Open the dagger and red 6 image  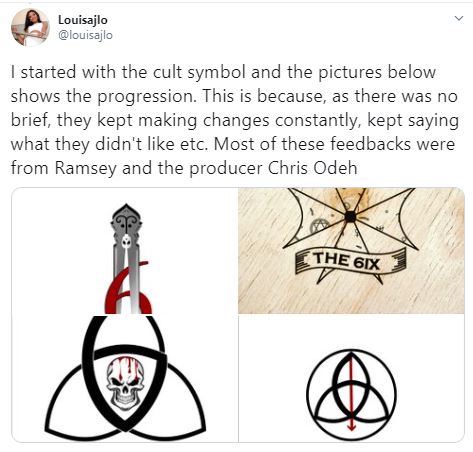125,251
